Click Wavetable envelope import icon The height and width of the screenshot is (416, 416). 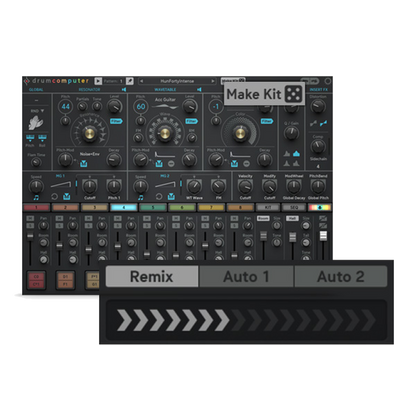coord(159,163)
